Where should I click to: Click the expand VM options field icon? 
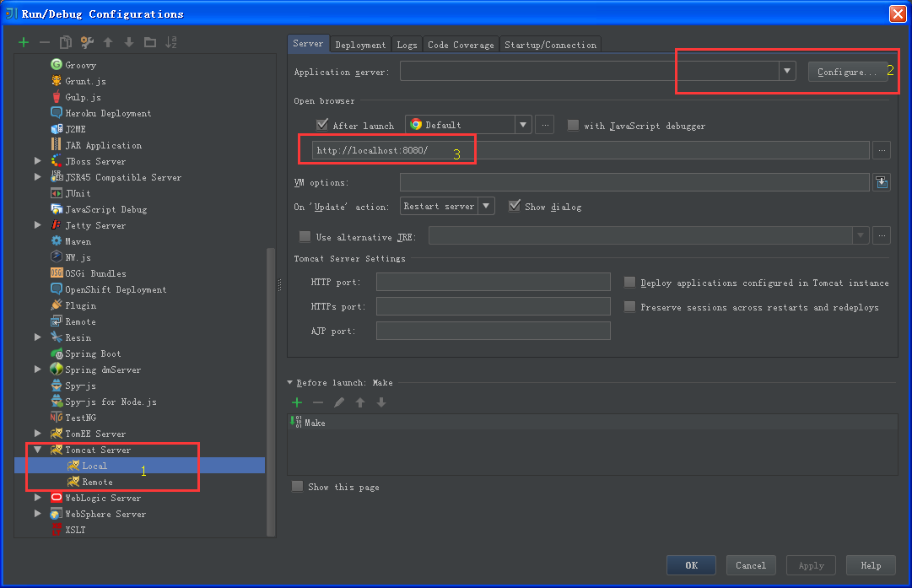pos(882,182)
